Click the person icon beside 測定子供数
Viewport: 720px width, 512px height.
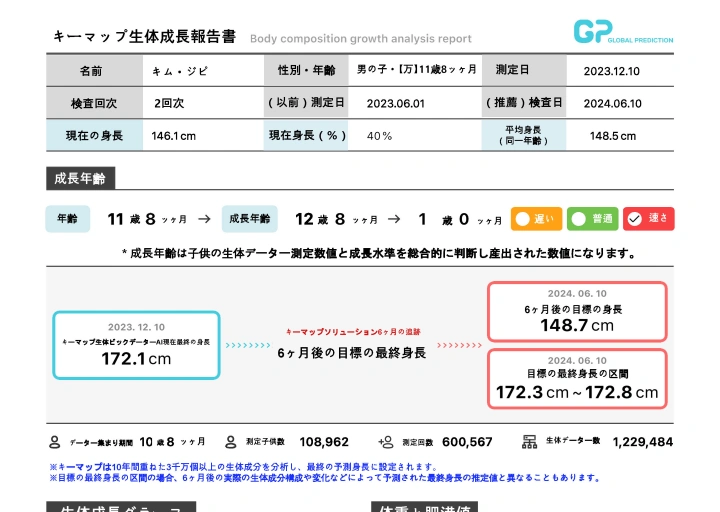(231, 441)
